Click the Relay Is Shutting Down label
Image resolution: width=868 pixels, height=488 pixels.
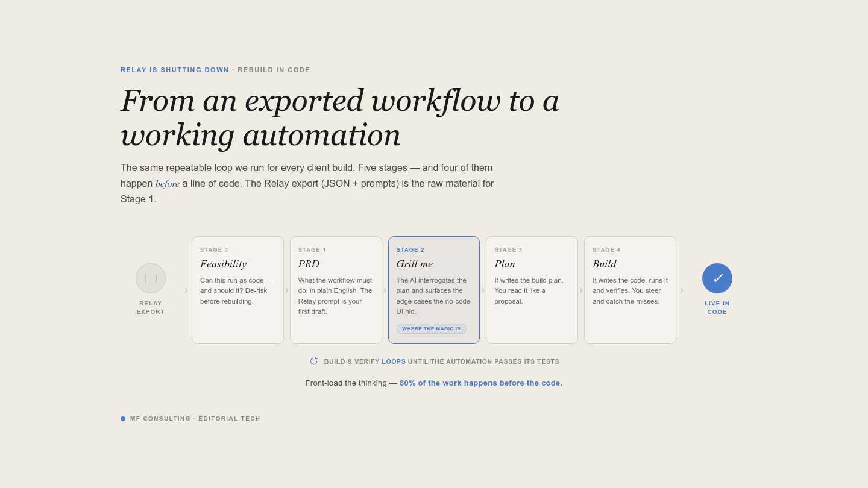pos(175,70)
